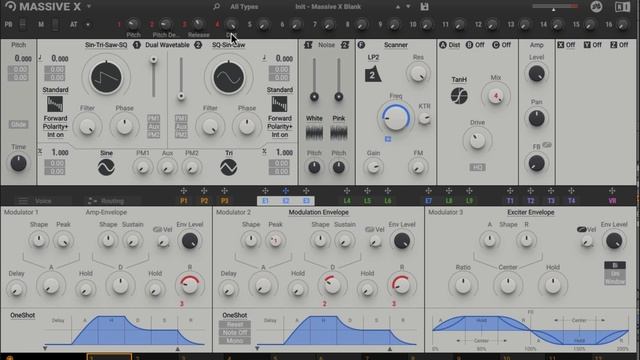The height and width of the screenshot is (360, 640).
Task: Click oscillator 1 wavetable mode icon
Action: tap(55, 104)
